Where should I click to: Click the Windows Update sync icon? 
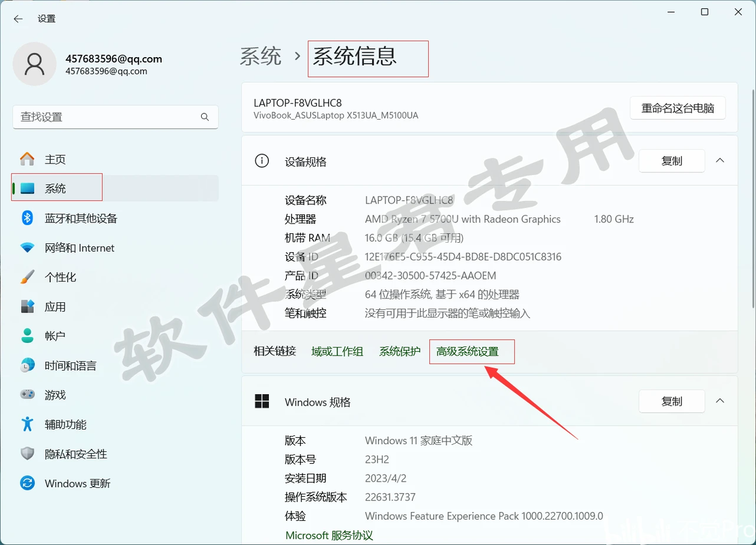[x=27, y=483]
